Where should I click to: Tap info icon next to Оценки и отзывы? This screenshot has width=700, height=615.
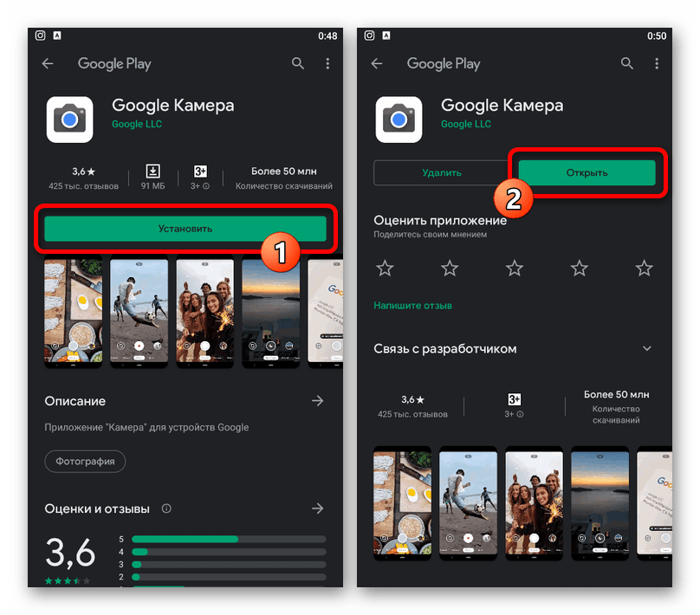[x=166, y=508]
